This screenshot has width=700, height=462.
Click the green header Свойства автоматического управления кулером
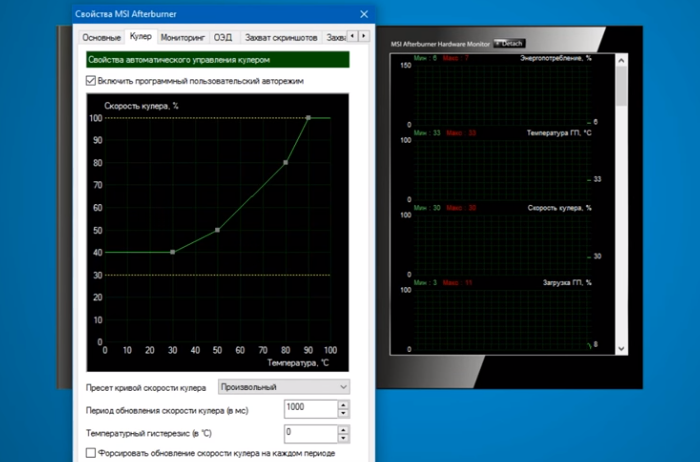coord(218,60)
